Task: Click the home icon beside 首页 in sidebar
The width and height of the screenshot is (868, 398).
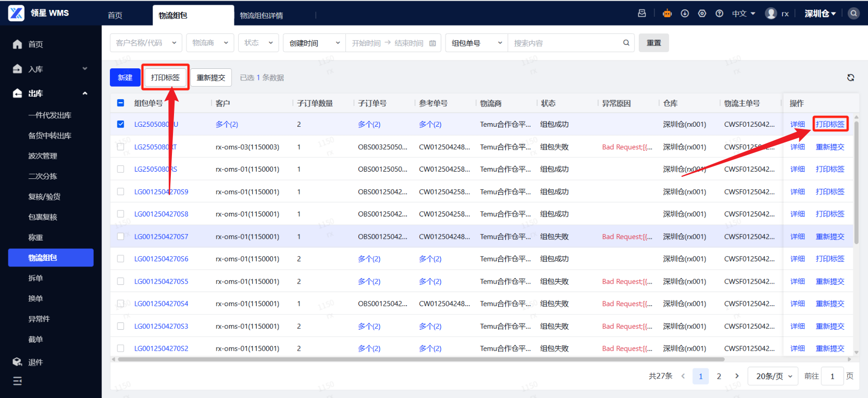Action: coord(17,44)
